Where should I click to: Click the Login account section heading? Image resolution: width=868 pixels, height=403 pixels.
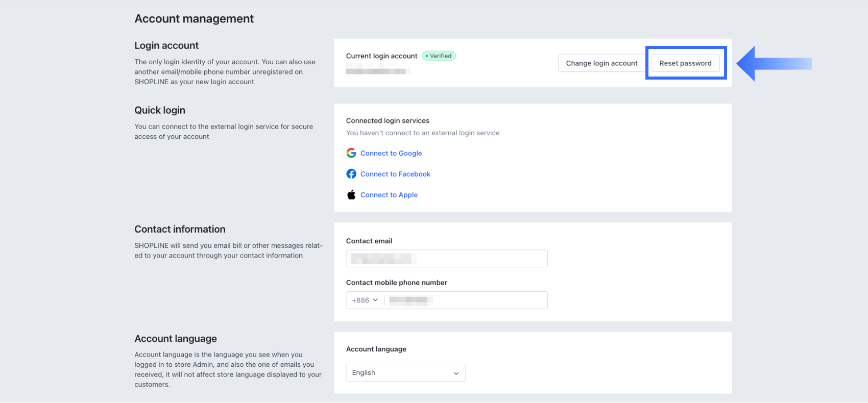(x=166, y=45)
